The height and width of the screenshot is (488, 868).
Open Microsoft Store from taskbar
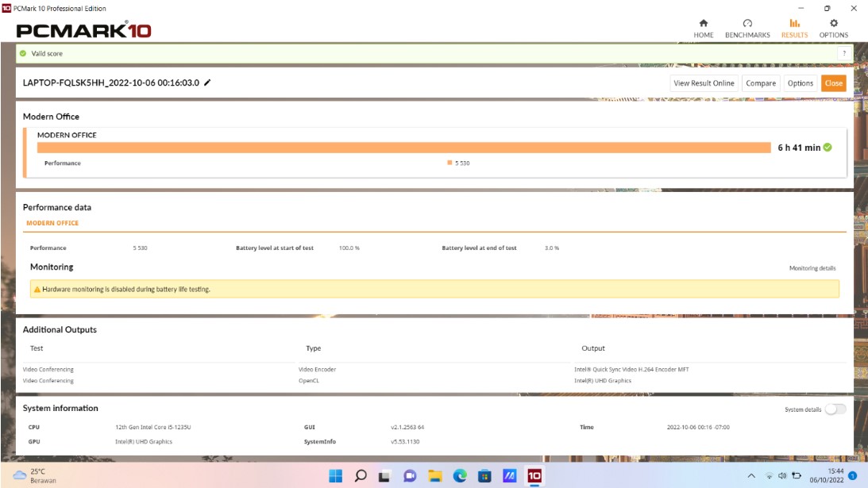(484, 476)
